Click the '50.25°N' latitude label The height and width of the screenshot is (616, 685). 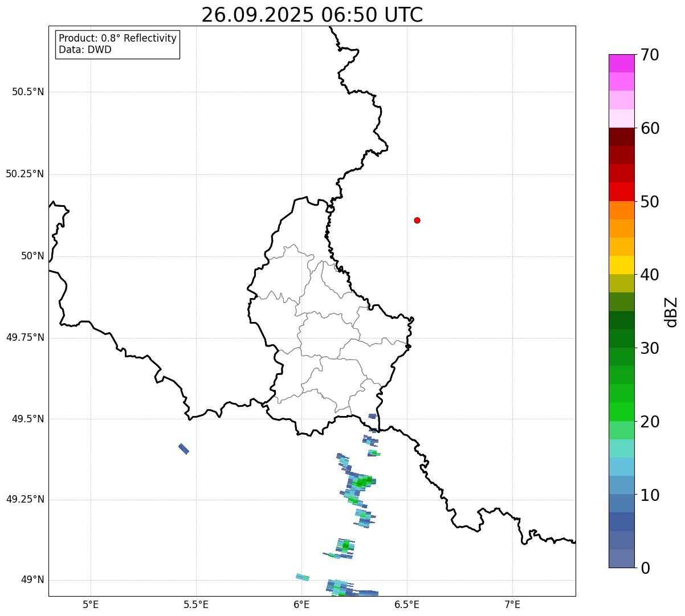coord(25,174)
